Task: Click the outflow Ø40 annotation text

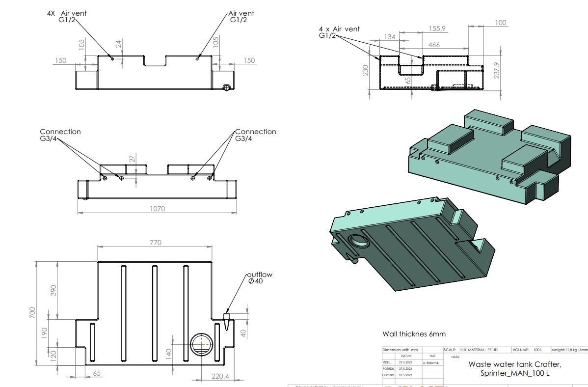Action: click(260, 278)
